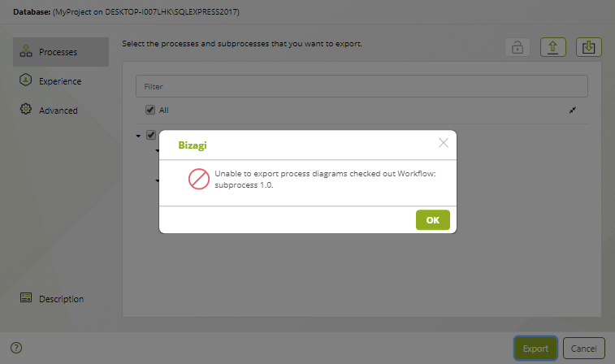Collapse the first child tree node arrow
Viewport: 615px width, 364px height.
pos(158,150)
